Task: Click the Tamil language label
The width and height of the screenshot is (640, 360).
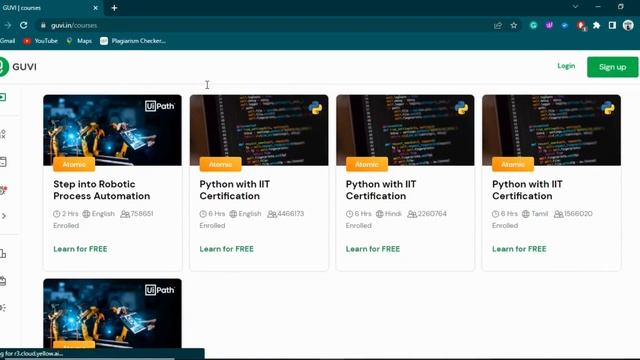Action: click(x=540, y=213)
